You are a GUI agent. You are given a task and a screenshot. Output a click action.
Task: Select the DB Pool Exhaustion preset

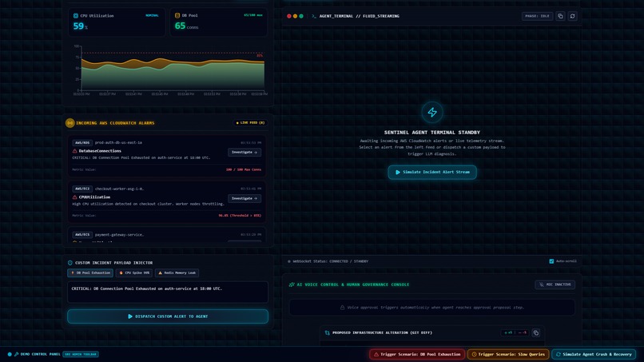point(90,272)
